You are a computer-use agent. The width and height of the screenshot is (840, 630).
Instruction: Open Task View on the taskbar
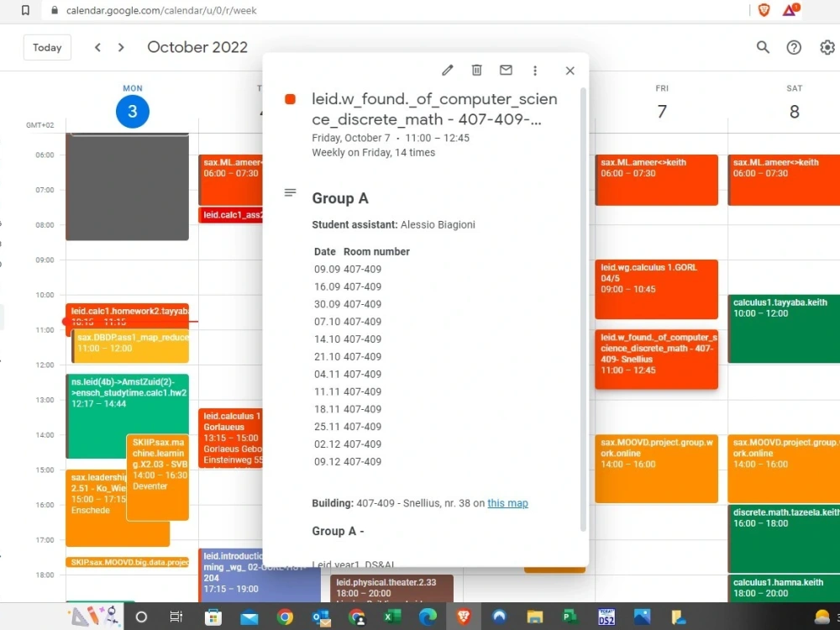pyautogui.click(x=176, y=617)
